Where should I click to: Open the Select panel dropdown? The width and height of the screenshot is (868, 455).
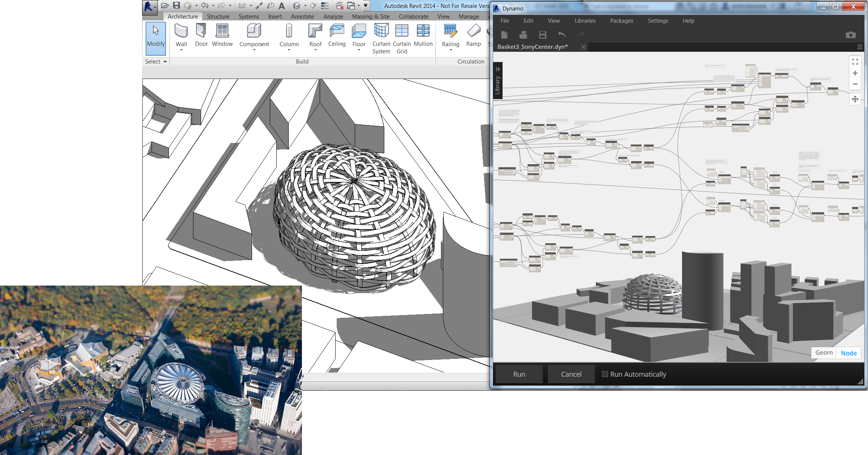[156, 62]
